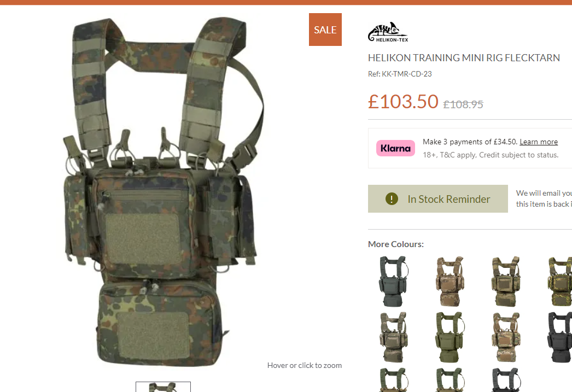Select the first bottom-row green rig with tan pouches
572x392 pixels.
(x=393, y=379)
